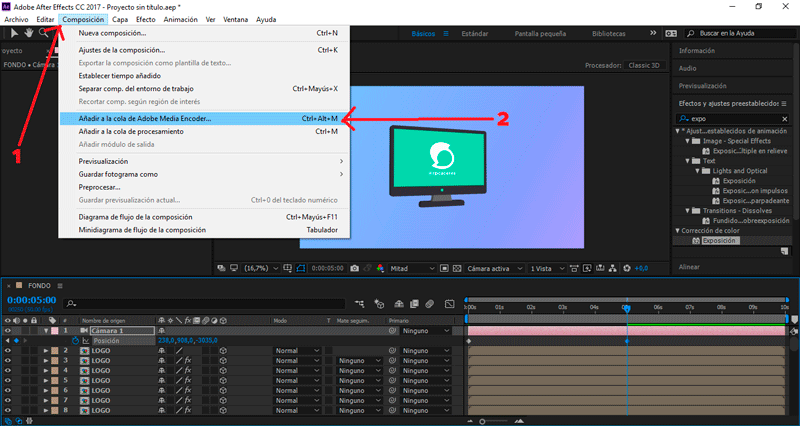Image resolution: width=800 pixels, height=426 pixels.
Task: Choose Añadir a la cola de Adobe Media Encoder
Action: (x=145, y=118)
